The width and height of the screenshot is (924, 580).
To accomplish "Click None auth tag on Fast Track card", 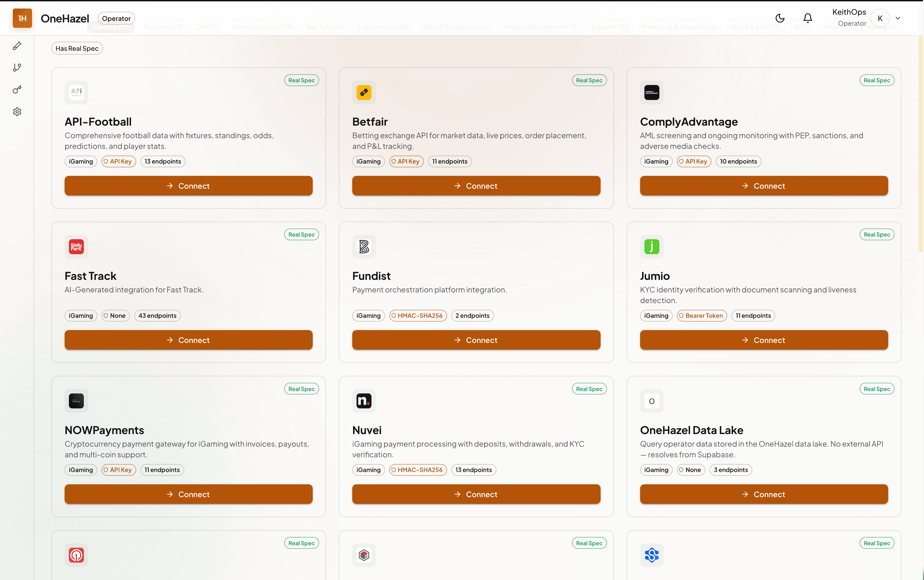I will [115, 316].
